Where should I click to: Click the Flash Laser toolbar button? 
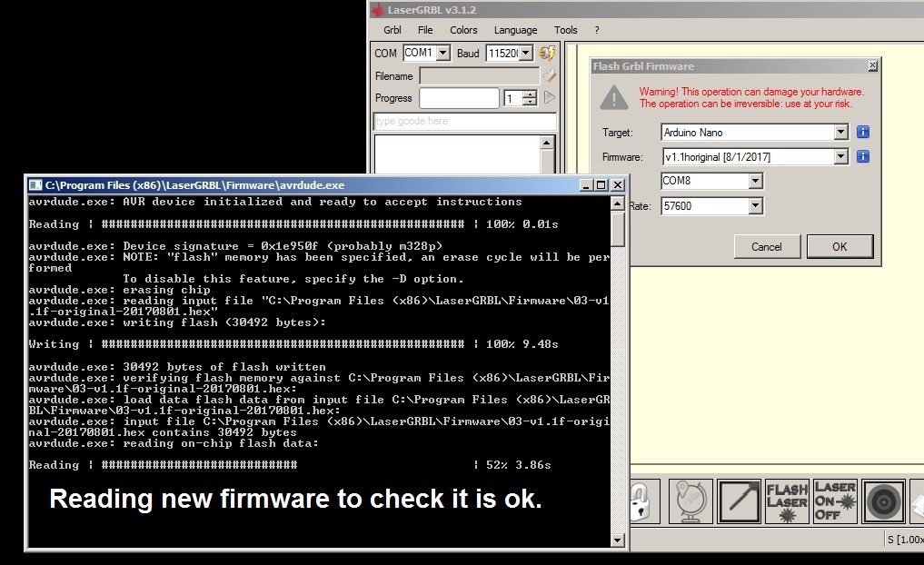787,502
